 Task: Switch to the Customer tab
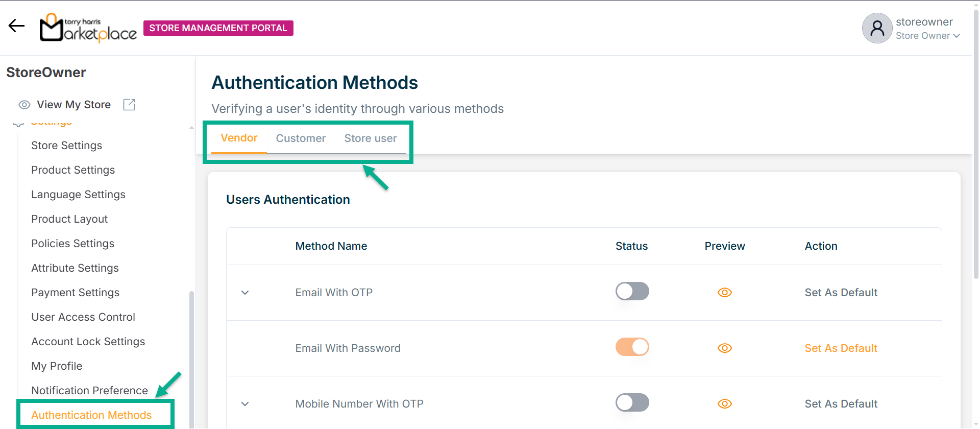(301, 138)
